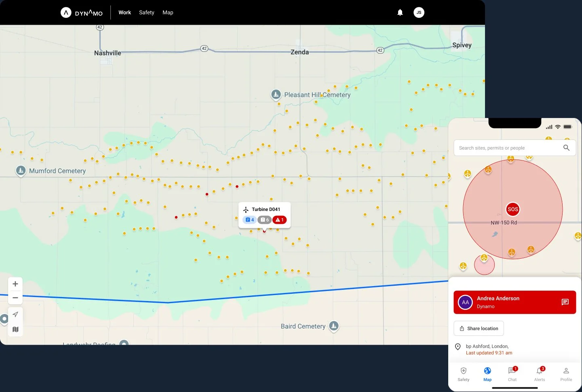Image resolution: width=582 pixels, height=392 pixels.
Task: Tap the small pink circle on phone map
Action: tap(484, 265)
